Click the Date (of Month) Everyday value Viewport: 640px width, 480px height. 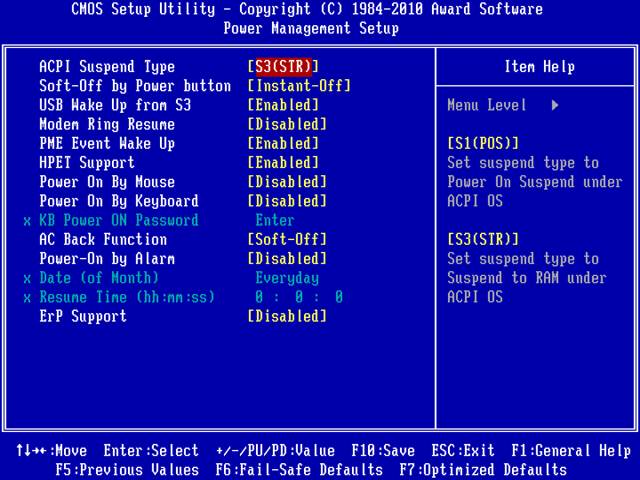[x=287, y=278]
